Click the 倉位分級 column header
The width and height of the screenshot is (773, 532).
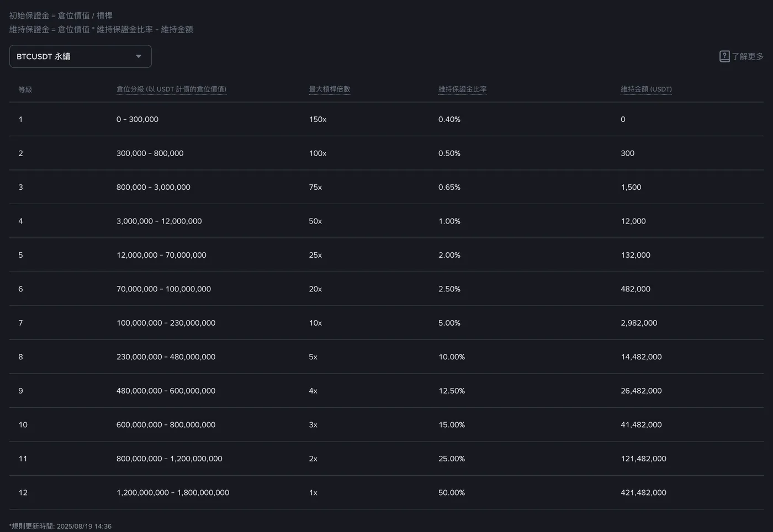pos(171,89)
